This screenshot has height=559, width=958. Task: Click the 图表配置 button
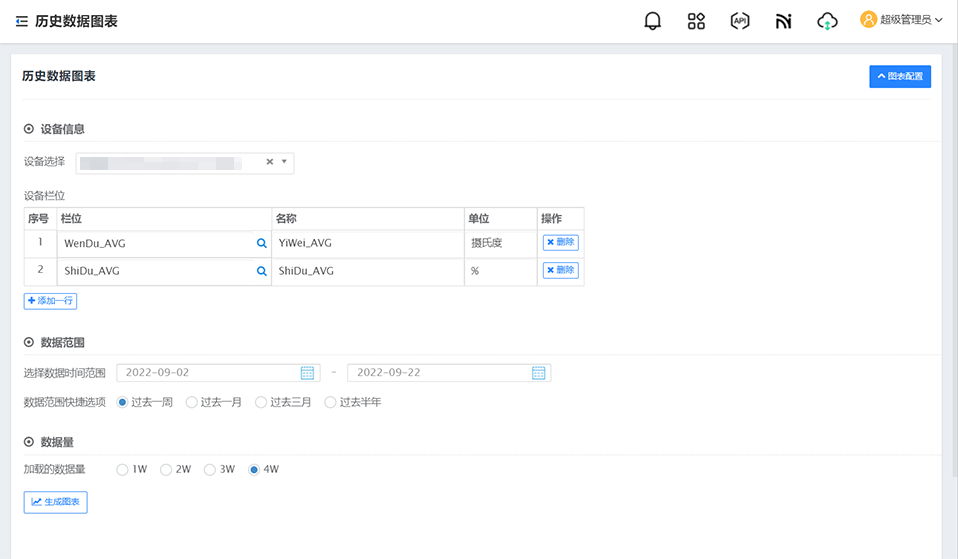[899, 76]
